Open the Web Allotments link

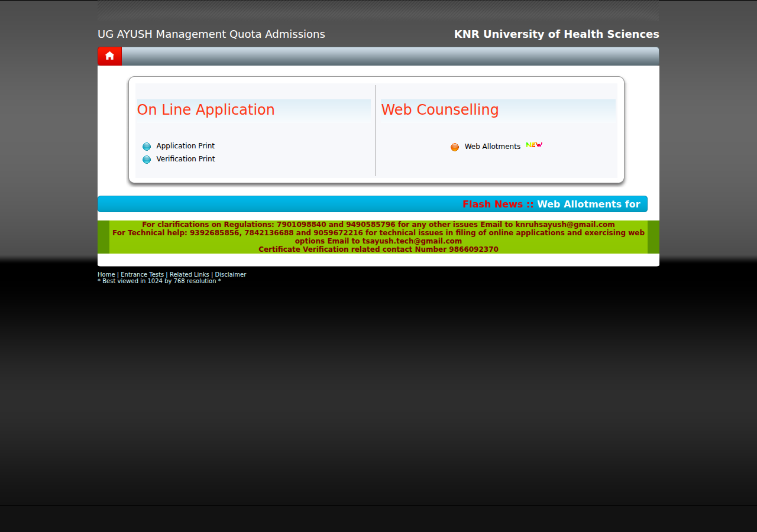click(x=493, y=147)
